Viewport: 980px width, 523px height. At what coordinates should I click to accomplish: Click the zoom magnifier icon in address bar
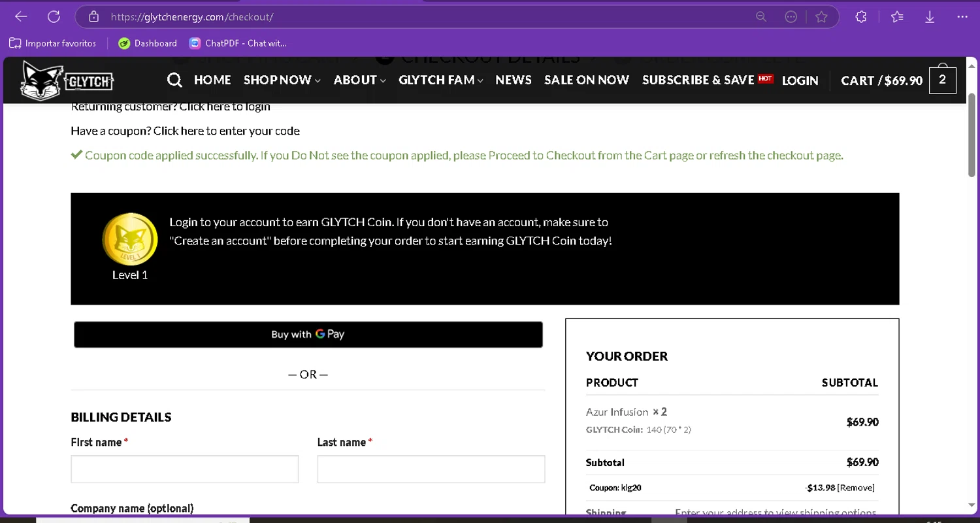pyautogui.click(x=761, y=17)
